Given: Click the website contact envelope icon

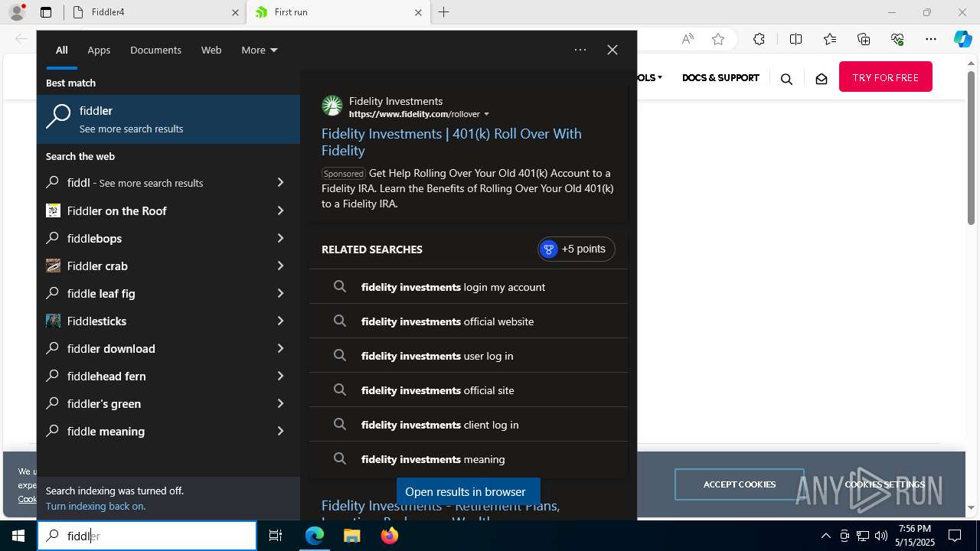Looking at the screenshot, I should pos(822,78).
